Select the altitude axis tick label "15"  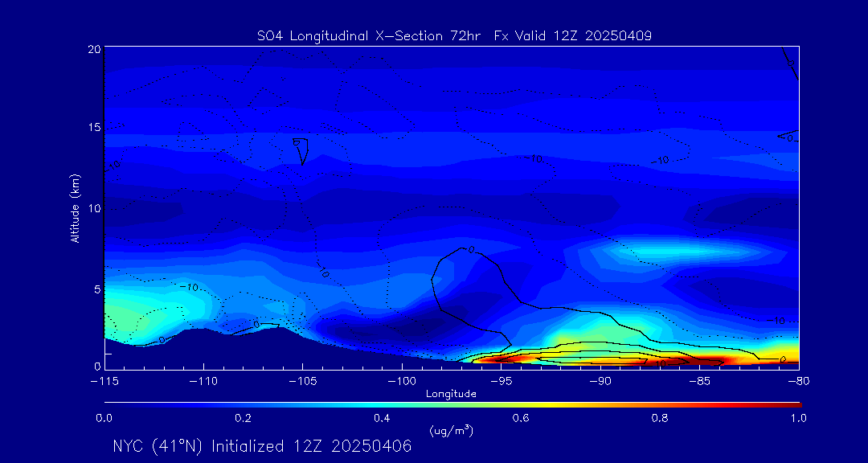click(94, 127)
